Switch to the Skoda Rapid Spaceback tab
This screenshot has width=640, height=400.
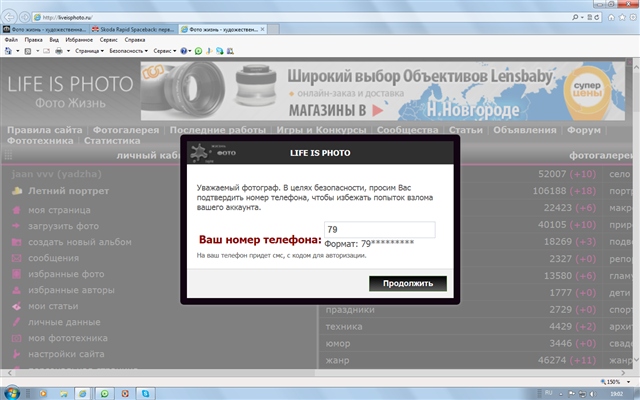[131, 30]
